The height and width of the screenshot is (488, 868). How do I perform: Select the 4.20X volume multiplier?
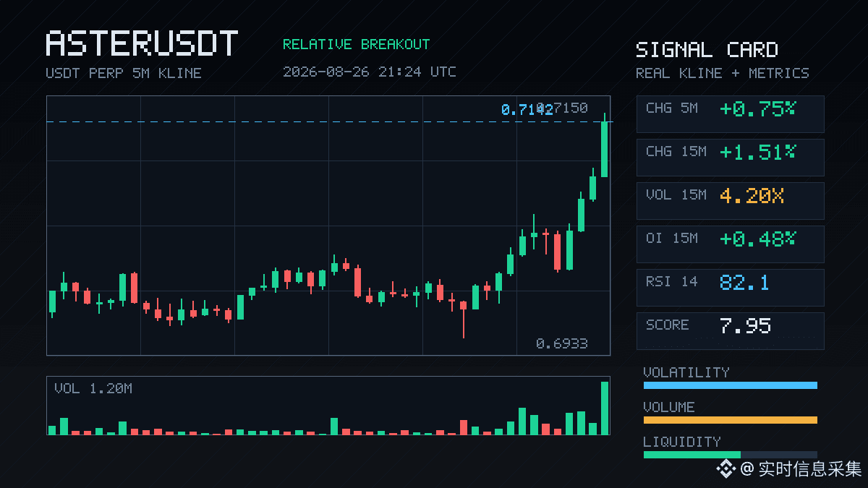point(752,196)
